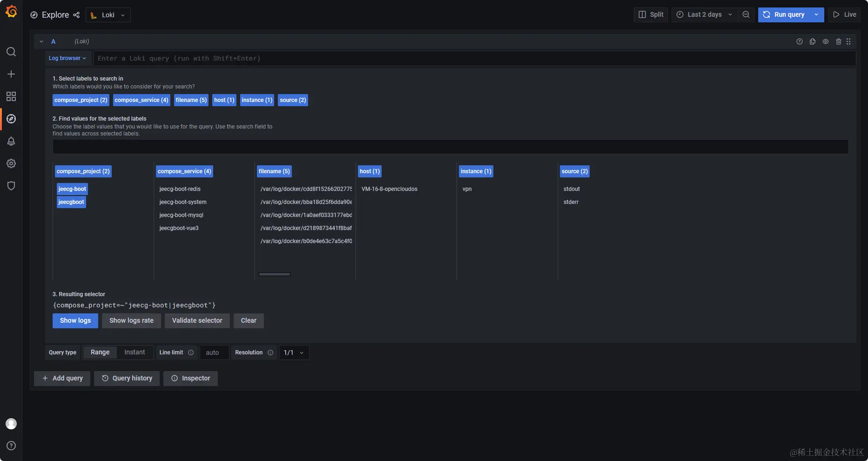This screenshot has width=868, height=461.
Task: Collapse the Log browser dropdown
Action: click(67, 58)
